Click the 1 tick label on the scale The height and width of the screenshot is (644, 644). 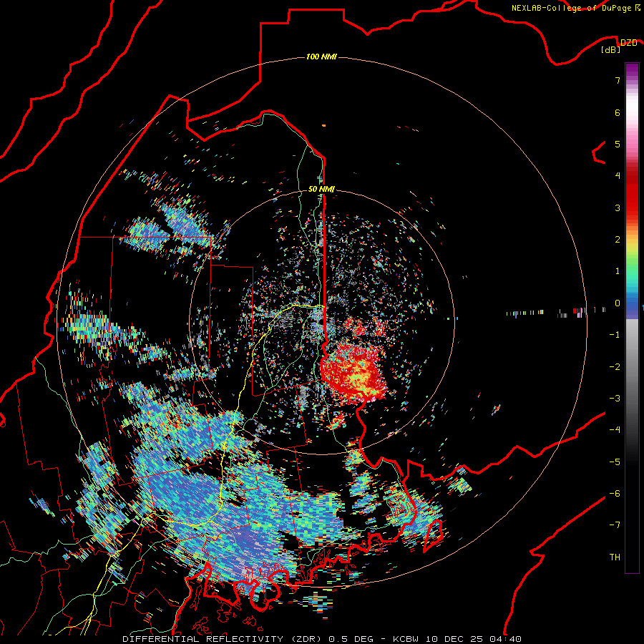[618, 271]
